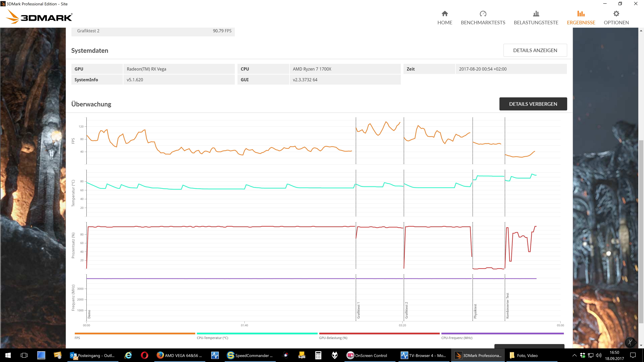Launch Opera browser from taskbar
644x362 pixels.
point(144,355)
